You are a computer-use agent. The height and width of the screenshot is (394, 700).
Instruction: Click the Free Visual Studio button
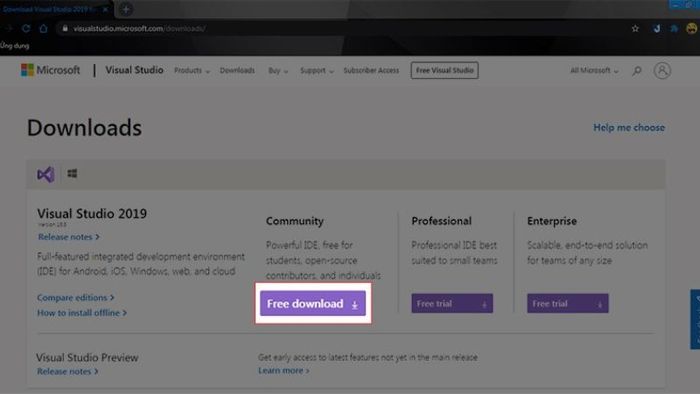(445, 71)
